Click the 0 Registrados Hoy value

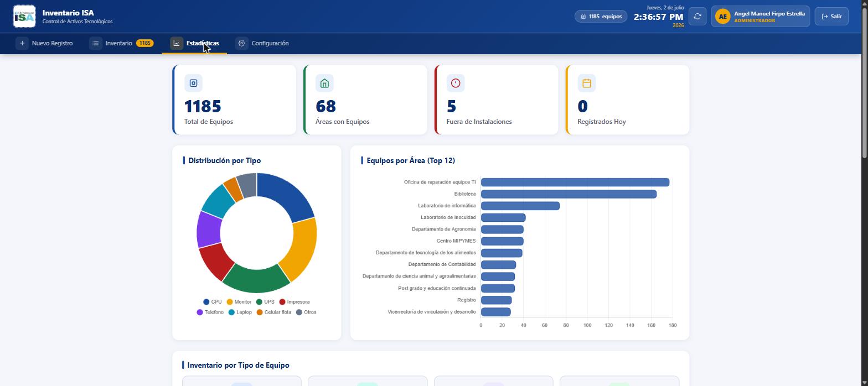point(582,106)
